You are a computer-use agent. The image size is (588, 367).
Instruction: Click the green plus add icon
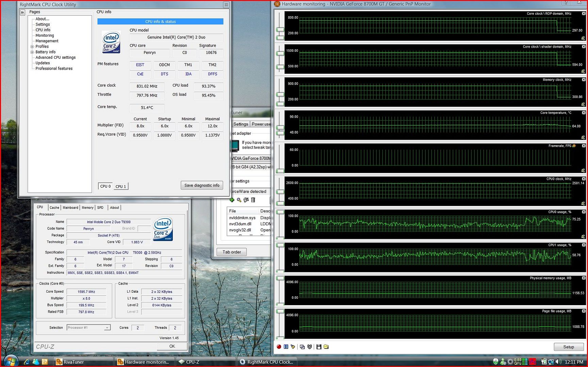click(232, 200)
